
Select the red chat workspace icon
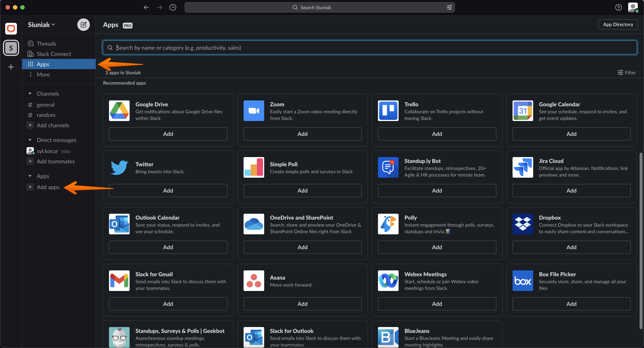click(11, 29)
